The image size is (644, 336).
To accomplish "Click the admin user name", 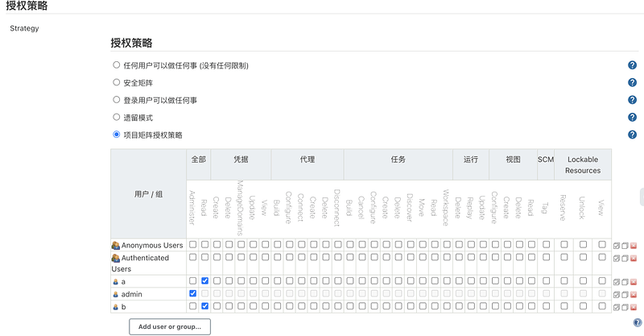I will tap(131, 294).
